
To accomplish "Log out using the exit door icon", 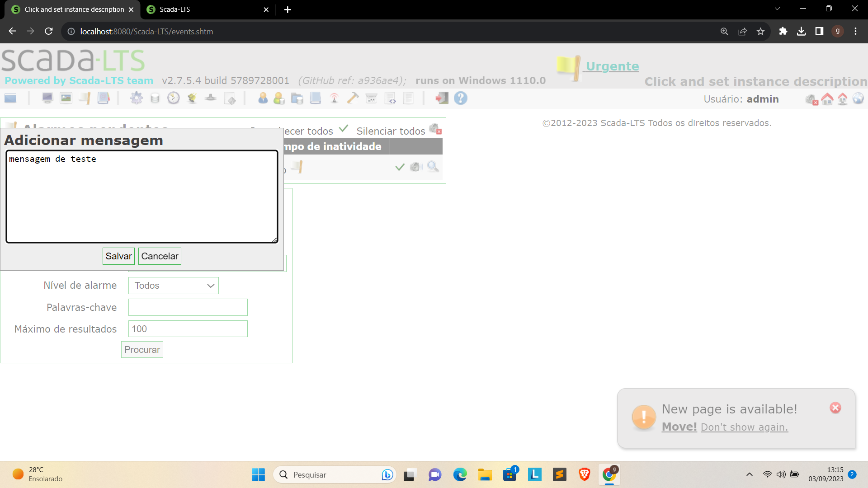I will tap(441, 98).
